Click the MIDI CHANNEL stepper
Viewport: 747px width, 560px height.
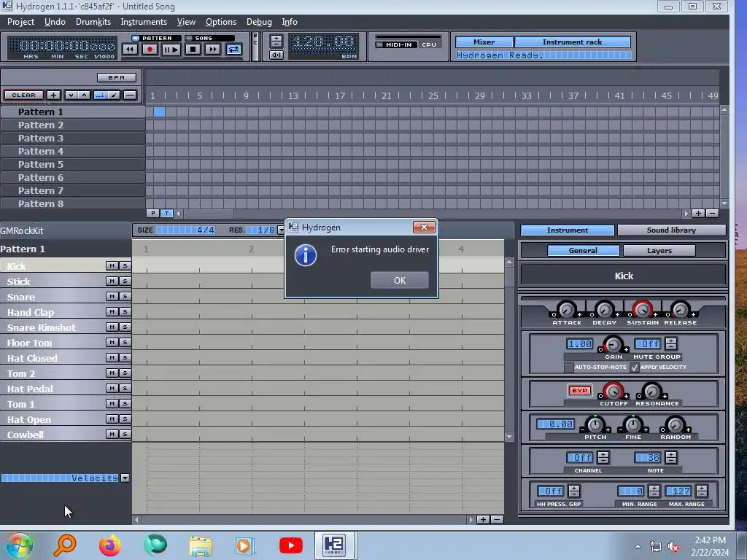603,457
